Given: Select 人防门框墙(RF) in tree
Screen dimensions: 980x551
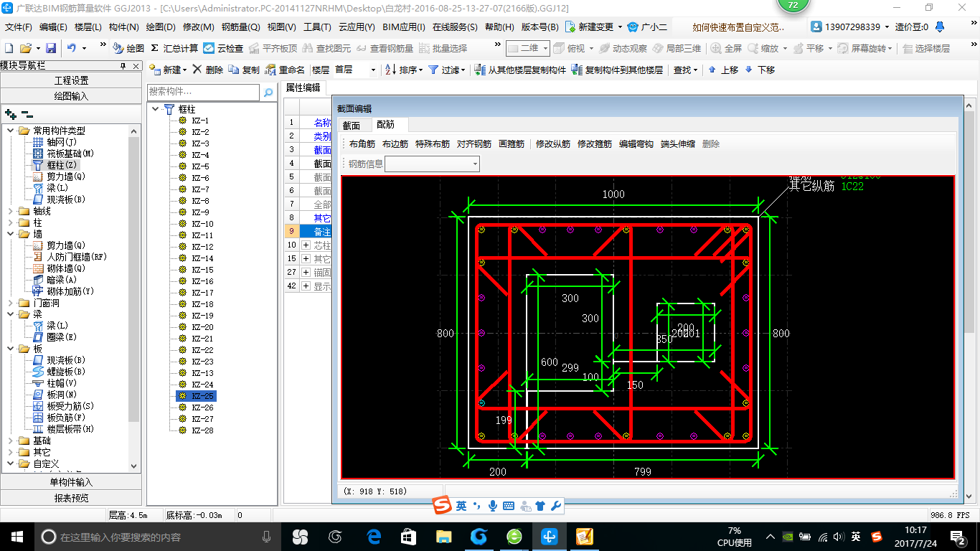Looking at the screenshot, I should (x=70, y=257).
